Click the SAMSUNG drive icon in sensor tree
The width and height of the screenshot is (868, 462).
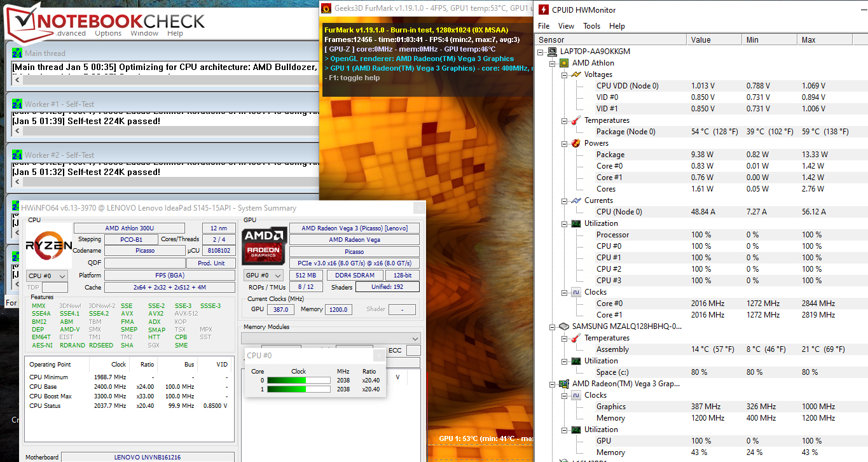tap(563, 326)
